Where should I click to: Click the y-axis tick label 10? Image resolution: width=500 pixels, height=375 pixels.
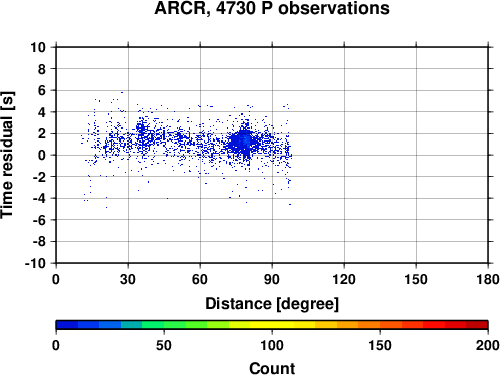38,47
